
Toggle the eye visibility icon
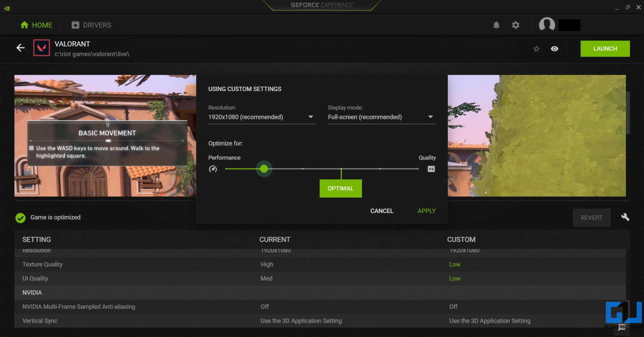[555, 49]
